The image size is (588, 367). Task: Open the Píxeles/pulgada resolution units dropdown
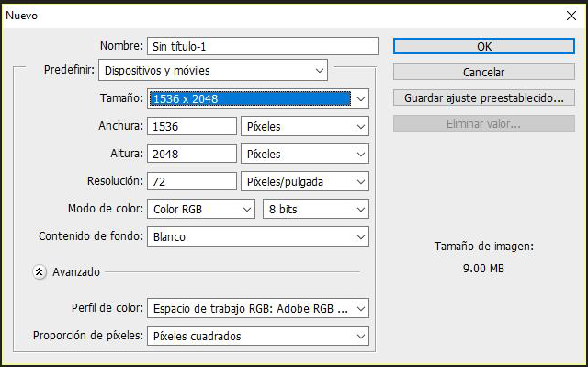click(305, 181)
